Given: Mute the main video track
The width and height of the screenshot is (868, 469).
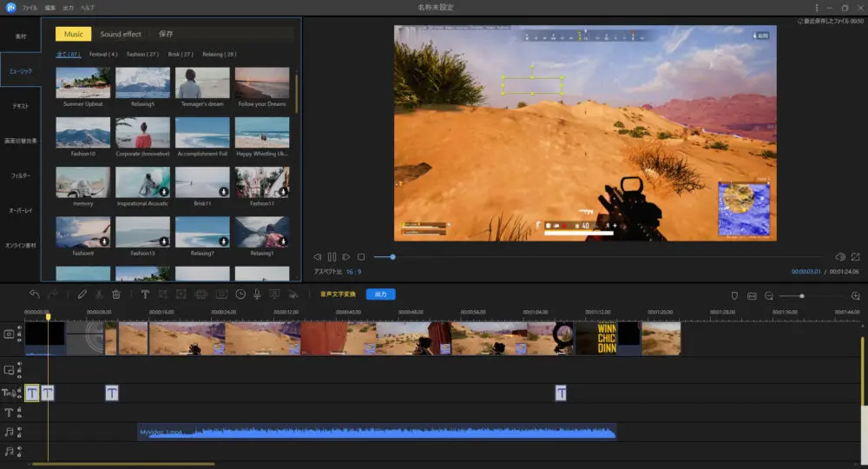Looking at the screenshot, I should [x=19, y=327].
